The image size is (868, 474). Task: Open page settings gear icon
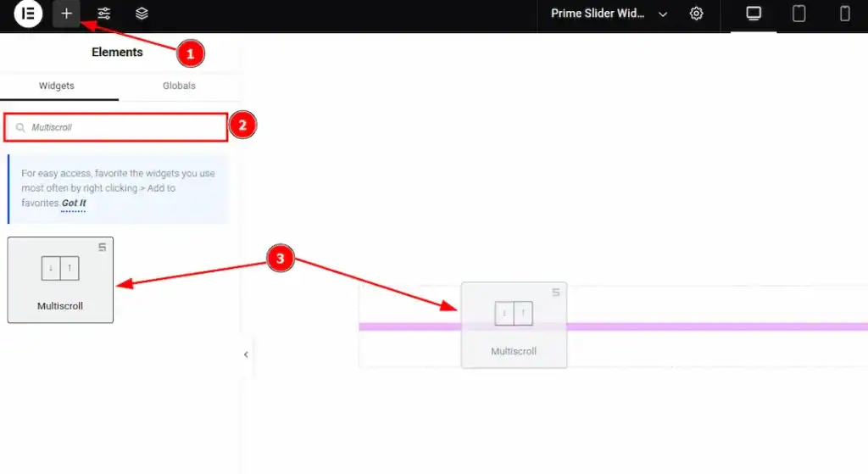[697, 14]
